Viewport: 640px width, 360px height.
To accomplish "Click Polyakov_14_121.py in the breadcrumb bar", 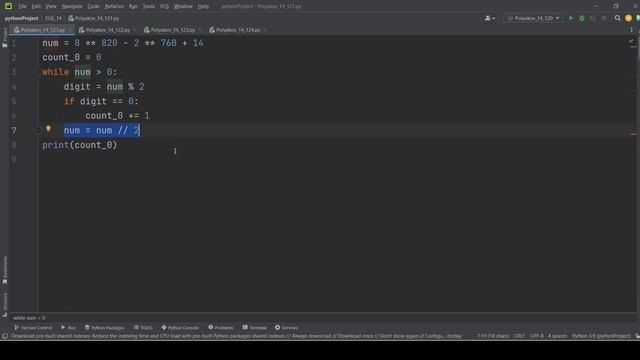I will click(94, 18).
